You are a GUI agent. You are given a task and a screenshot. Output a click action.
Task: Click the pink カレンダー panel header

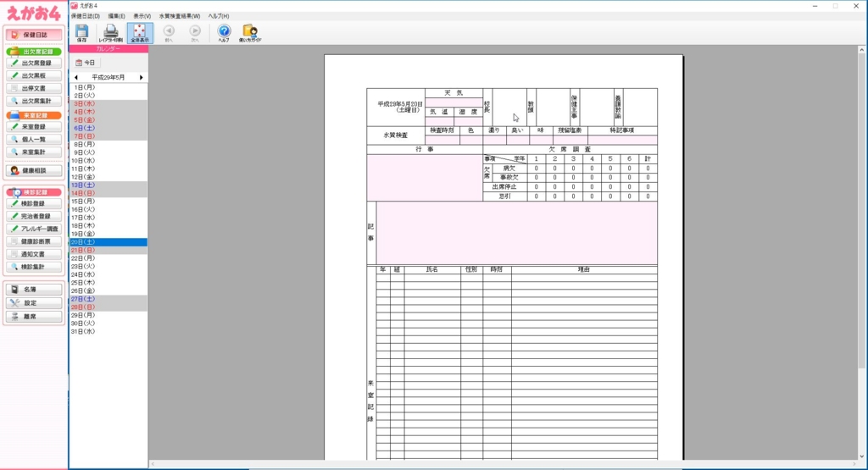[108, 49]
